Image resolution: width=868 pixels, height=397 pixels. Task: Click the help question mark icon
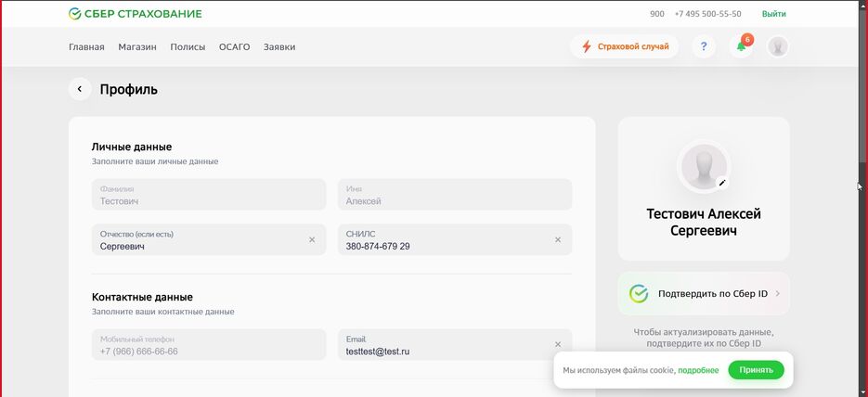pyautogui.click(x=704, y=46)
